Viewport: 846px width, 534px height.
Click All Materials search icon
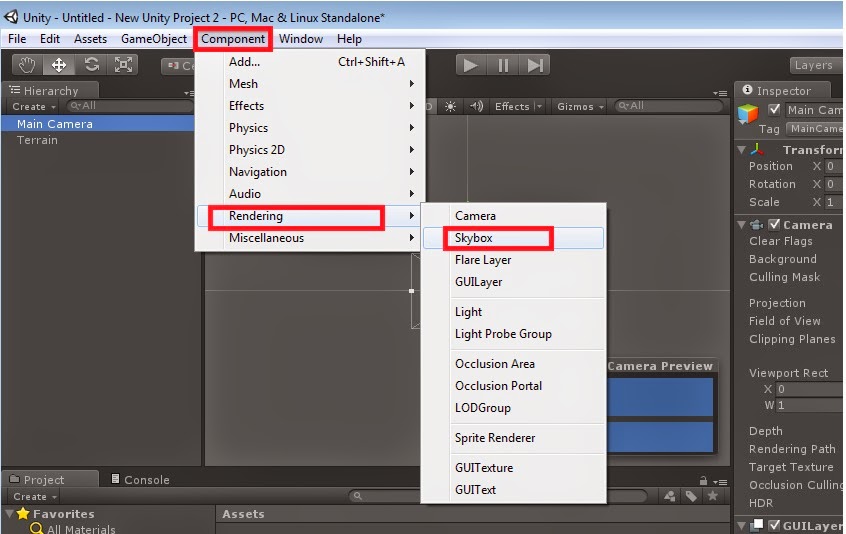tap(37, 529)
